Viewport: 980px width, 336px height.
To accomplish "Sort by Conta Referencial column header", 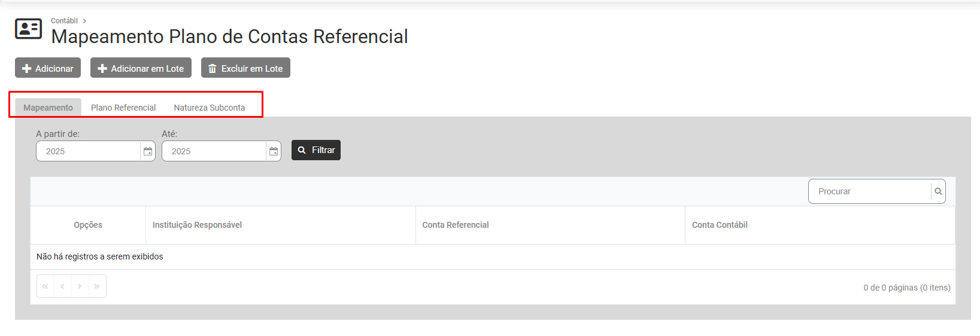I will click(456, 225).
